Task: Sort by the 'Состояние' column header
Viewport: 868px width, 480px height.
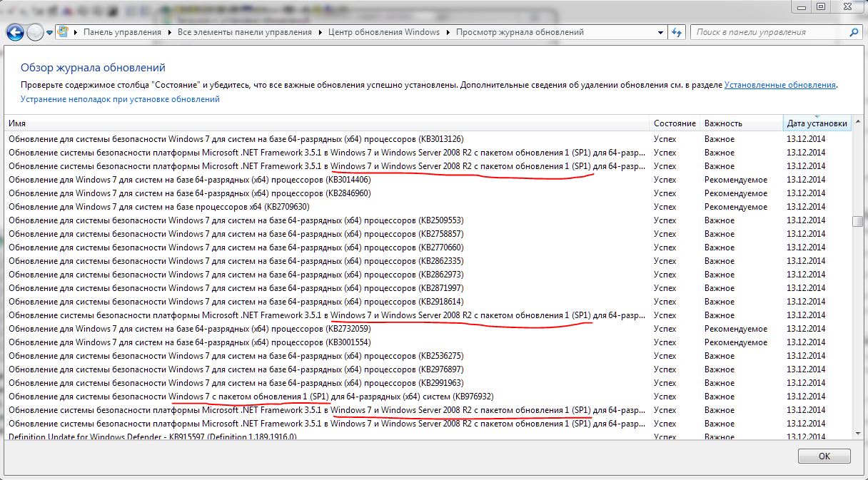Action: coord(675,123)
